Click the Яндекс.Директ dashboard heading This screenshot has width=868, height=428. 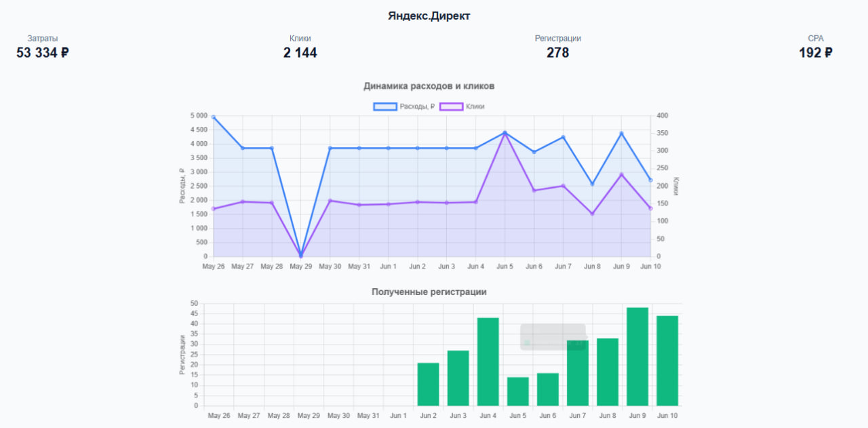pos(429,16)
